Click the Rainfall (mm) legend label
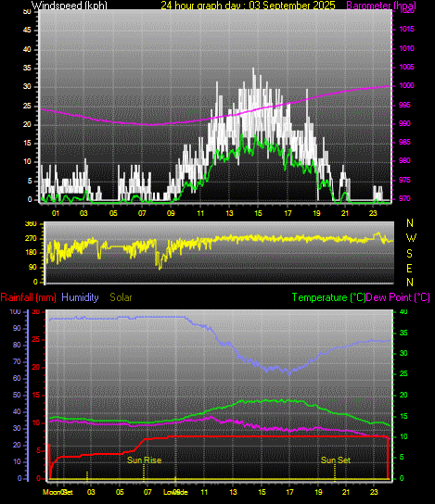Image resolution: width=435 pixels, height=504 pixels. [x=29, y=297]
